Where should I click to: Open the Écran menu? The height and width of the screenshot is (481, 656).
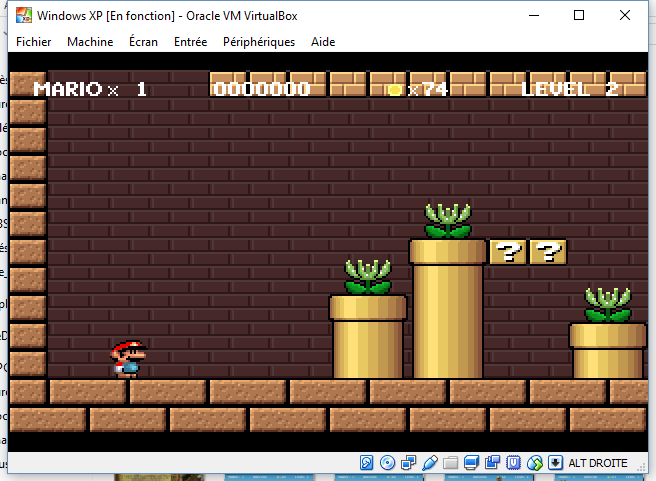click(x=144, y=41)
